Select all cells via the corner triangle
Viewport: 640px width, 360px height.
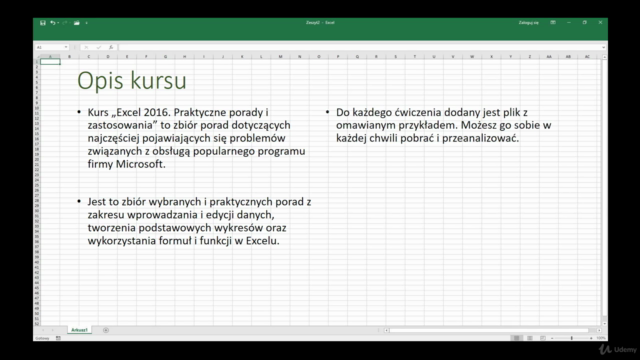37,57
